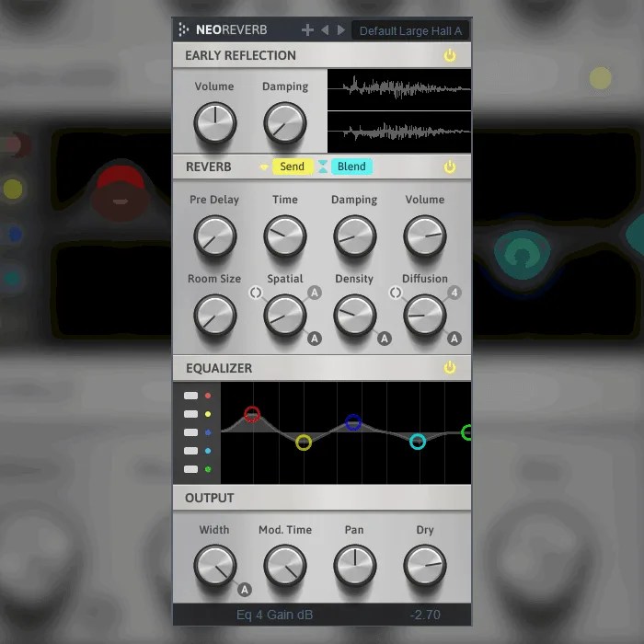Select the yellow EQ node on curve

tap(304, 443)
